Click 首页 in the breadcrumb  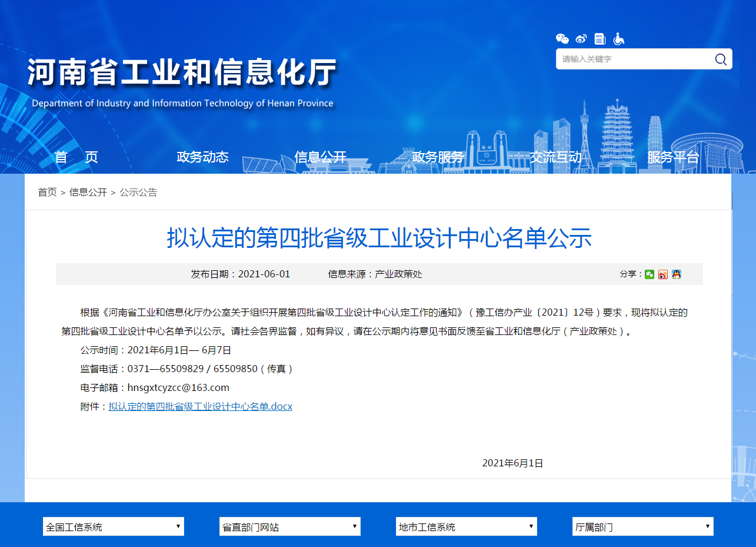pos(48,193)
